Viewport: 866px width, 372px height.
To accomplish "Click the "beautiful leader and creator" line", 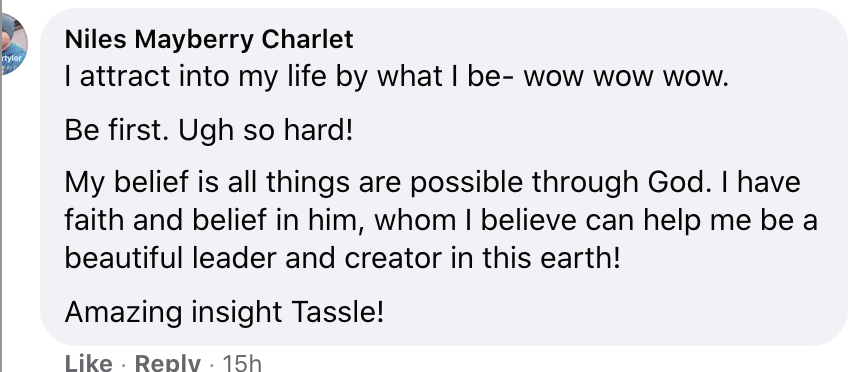I will click(342, 258).
